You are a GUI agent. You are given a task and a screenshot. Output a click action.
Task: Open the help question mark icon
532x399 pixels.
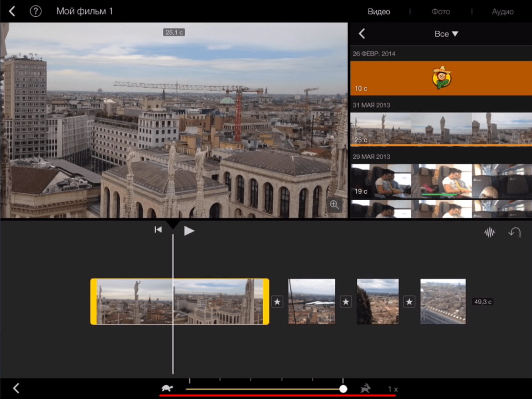35,11
